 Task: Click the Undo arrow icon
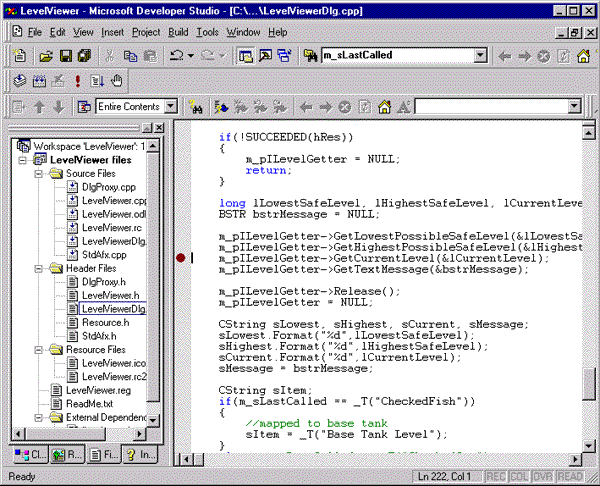pyautogui.click(x=177, y=56)
